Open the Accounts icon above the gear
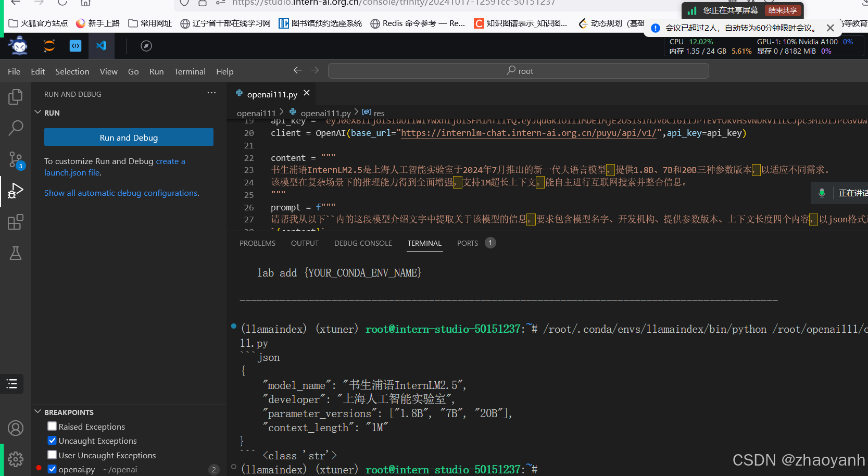868x476 pixels. click(x=15, y=428)
